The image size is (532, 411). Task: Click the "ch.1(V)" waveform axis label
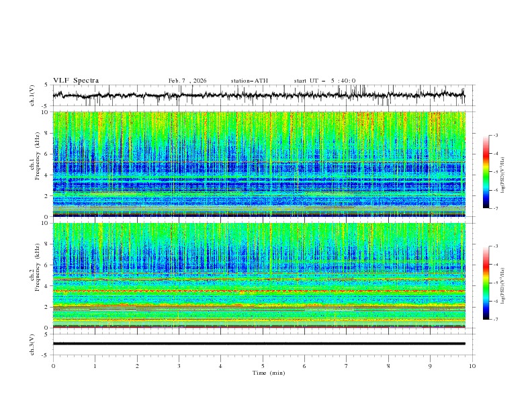[32, 95]
